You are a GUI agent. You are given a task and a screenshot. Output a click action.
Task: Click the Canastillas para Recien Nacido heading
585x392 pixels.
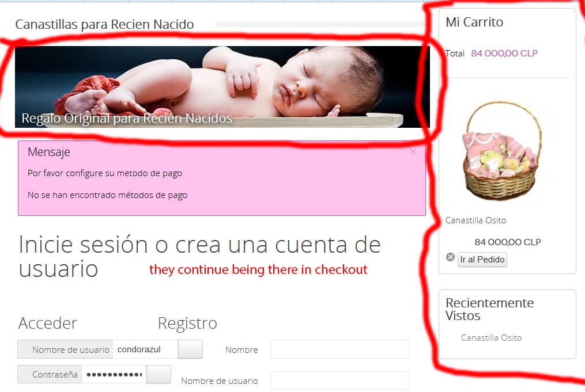tap(104, 24)
